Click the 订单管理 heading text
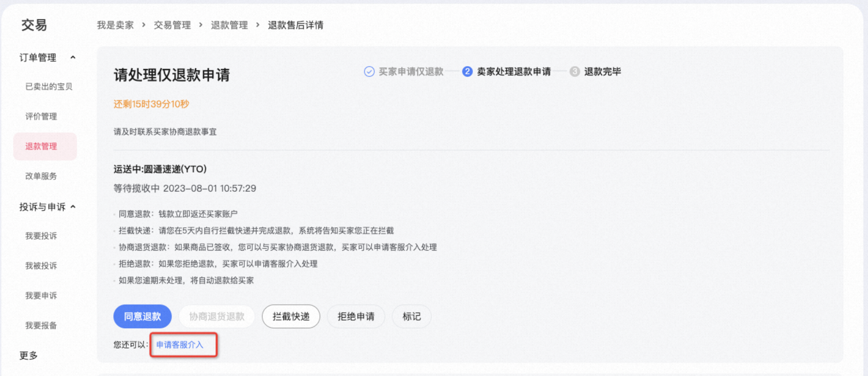The image size is (868, 376). pos(38,57)
